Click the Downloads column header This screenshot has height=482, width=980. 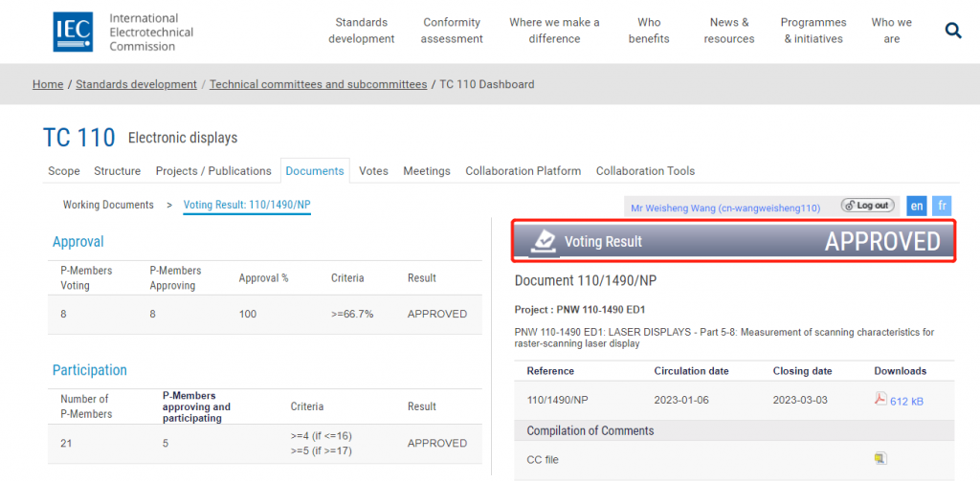(900, 371)
